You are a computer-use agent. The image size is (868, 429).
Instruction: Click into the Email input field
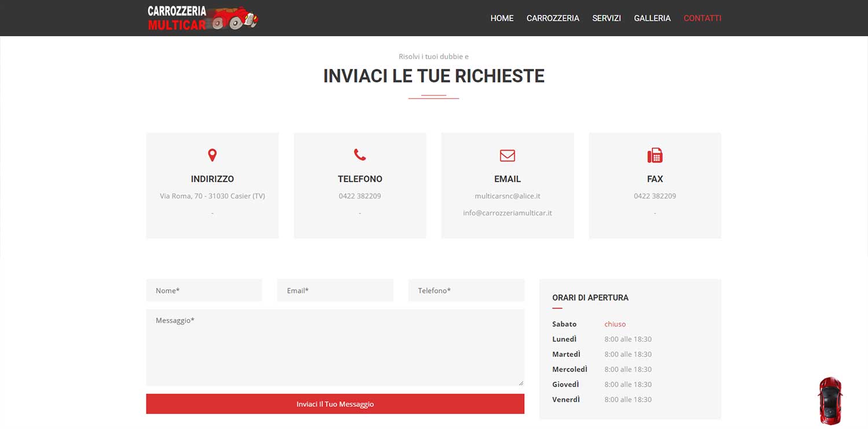[x=335, y=291]
